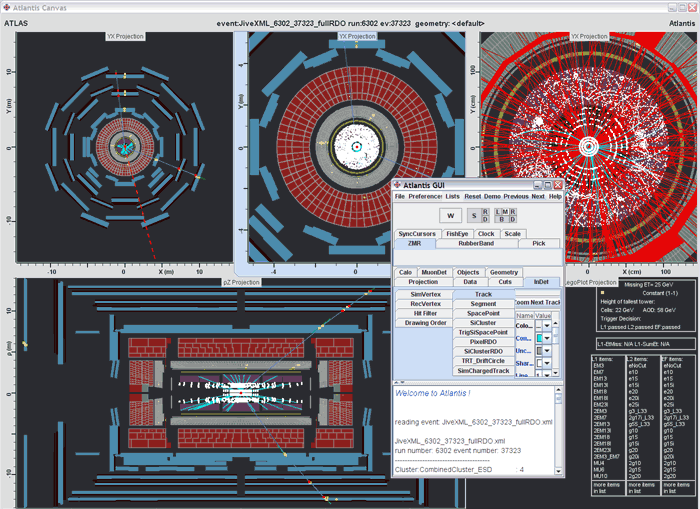Click the Atlantis GUI title bar icon

click(398, 185)
